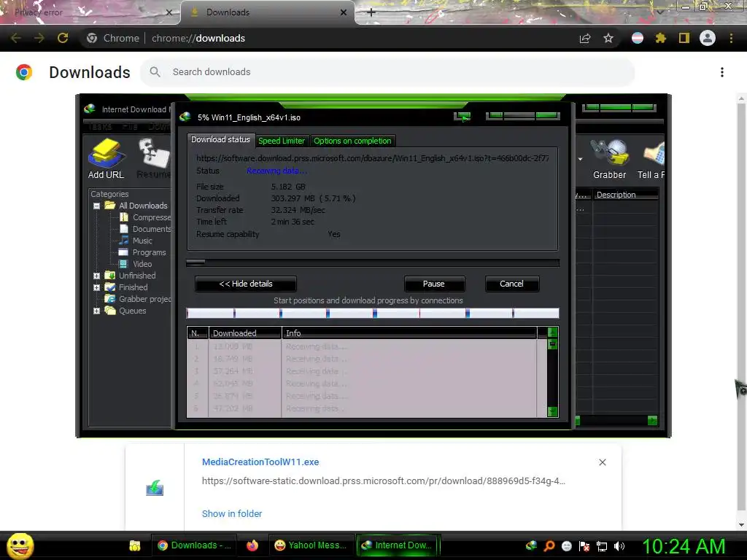Open more actions menu on Downloads page
The height and width of the screenshot is (560, 747).
(x=722, y=72)
